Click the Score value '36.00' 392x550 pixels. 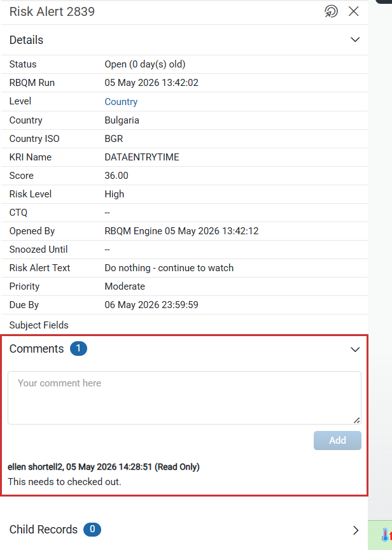coord(116,176)
